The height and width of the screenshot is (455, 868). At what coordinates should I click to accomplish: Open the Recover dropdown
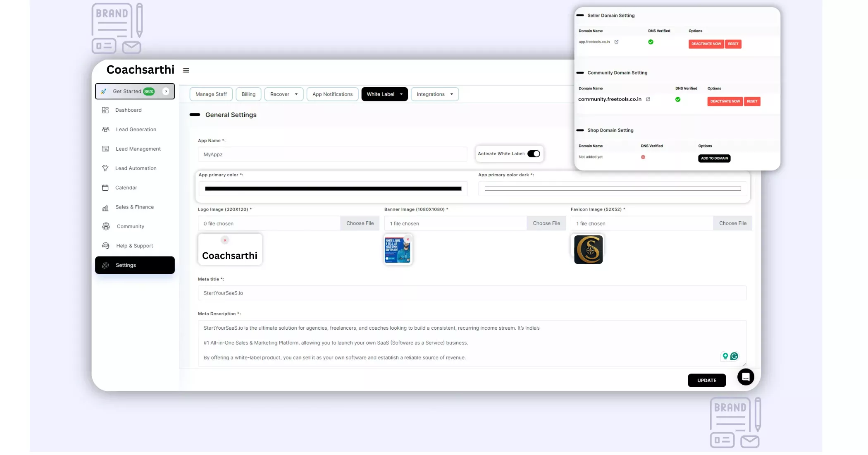click(x=284, y=94)
